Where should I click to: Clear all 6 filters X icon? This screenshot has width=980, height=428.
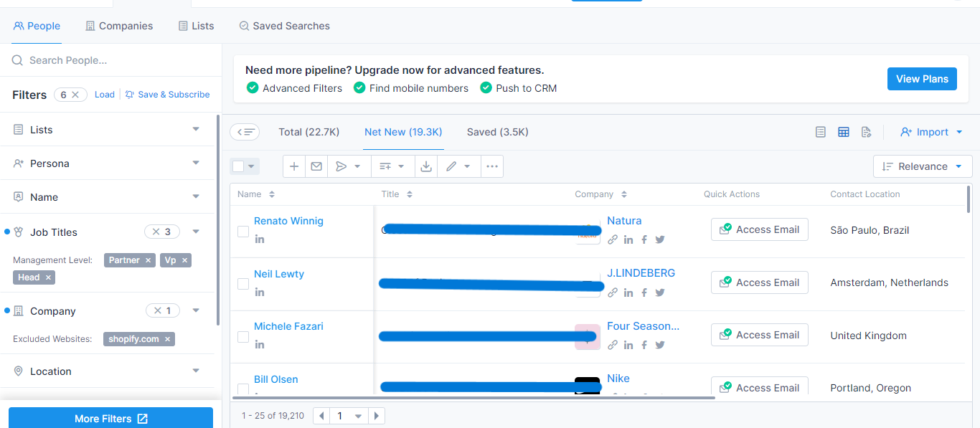tap(75, 95)
